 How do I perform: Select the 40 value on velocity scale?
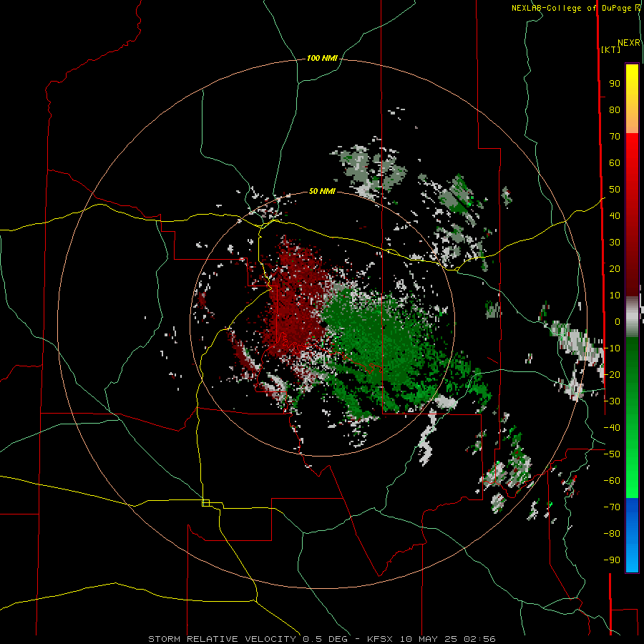tap(615, 216)
